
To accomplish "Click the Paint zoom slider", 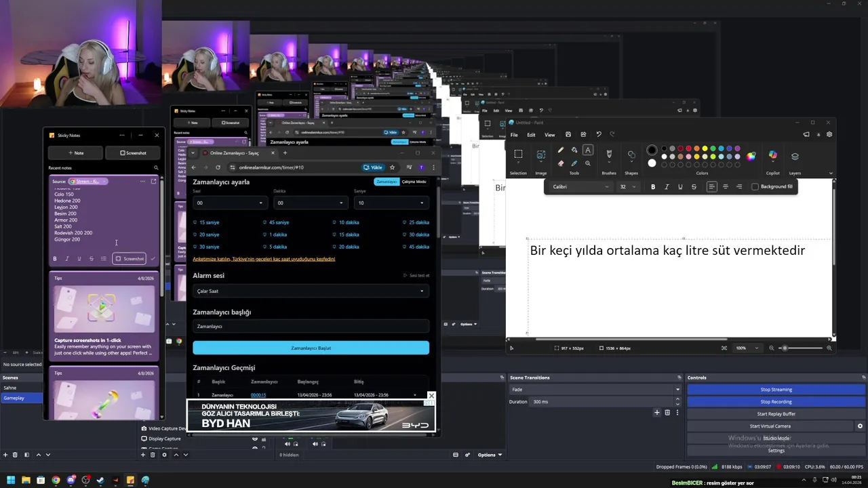I will 800,348.
